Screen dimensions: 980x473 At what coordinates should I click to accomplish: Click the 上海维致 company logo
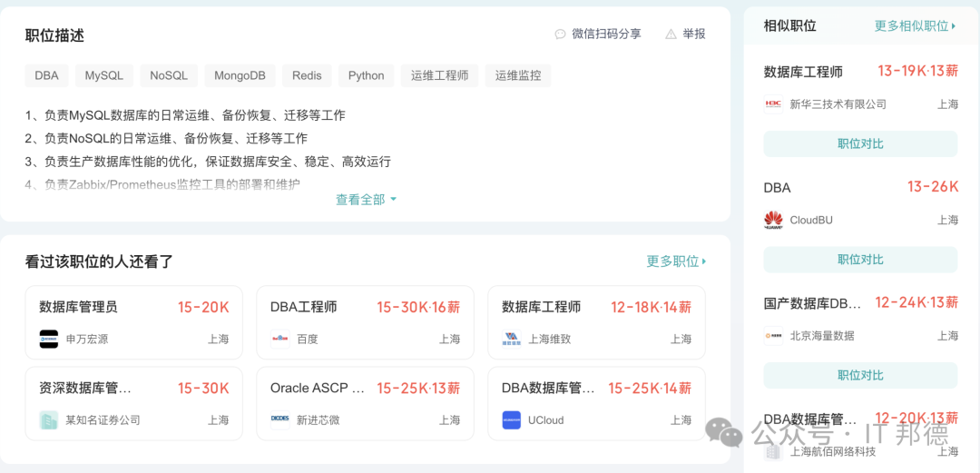[x=511, y=340]
